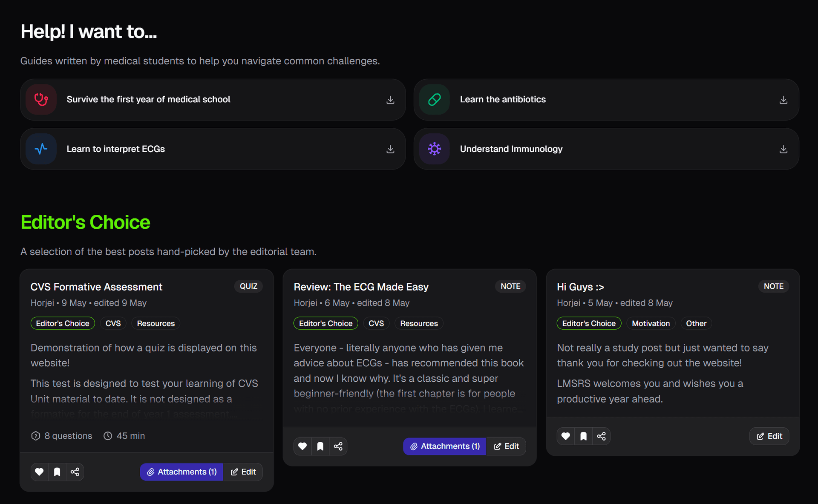
Task: Click '8 questions' on the quiz card
Action: pos(62,436)
